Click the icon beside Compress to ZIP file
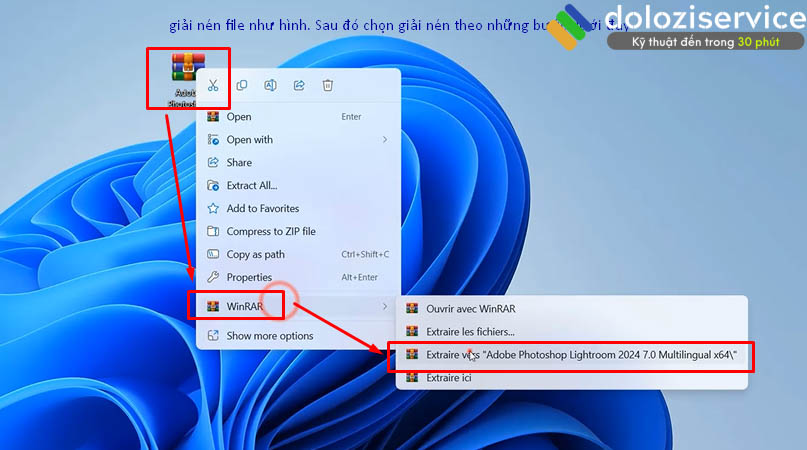Image resolution: width=807 pixels, height=450 pixels. (x=213, y=231)
